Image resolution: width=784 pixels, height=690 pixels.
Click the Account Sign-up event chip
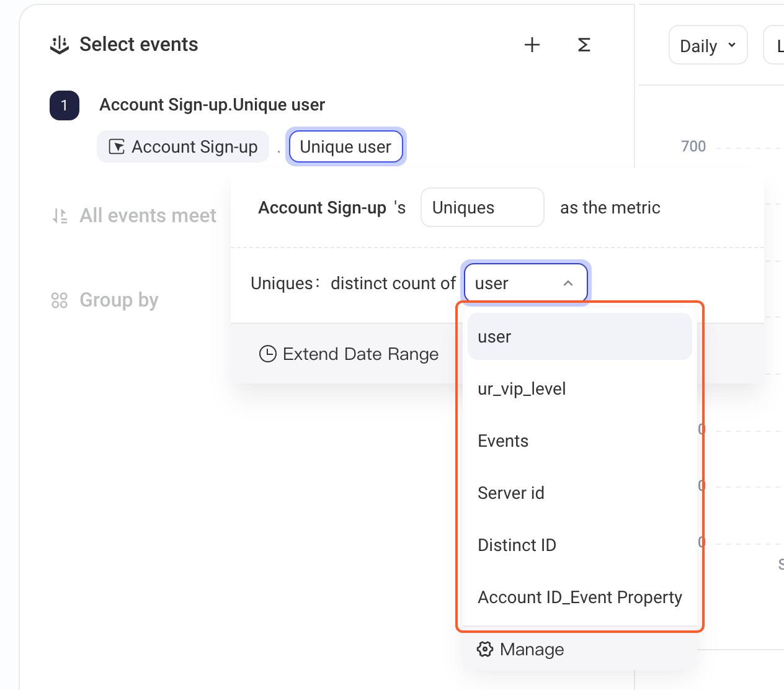coord(183,146)
